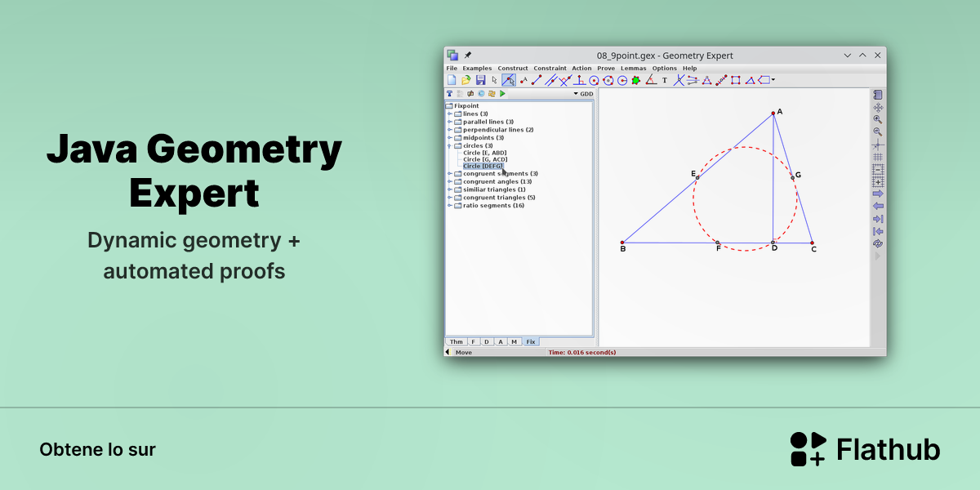This screenshot has width=980, height=490.
Task: Open the Constraint menu
Action: pos(550,68)
